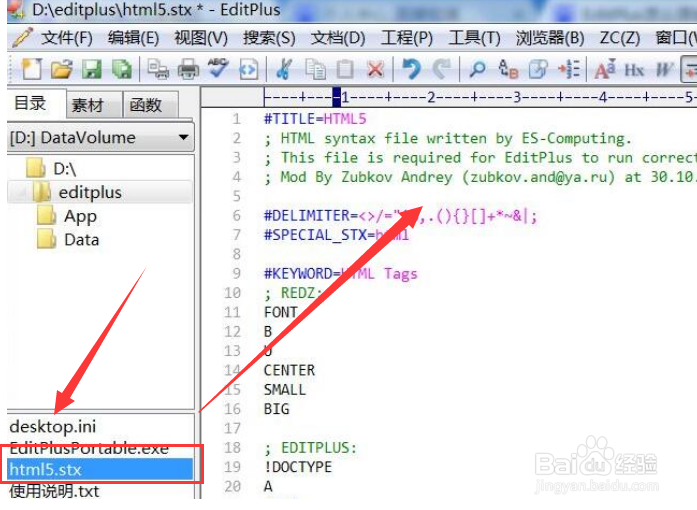
Task: Undo the last action with the blue arrow
Action: point(412,69)
